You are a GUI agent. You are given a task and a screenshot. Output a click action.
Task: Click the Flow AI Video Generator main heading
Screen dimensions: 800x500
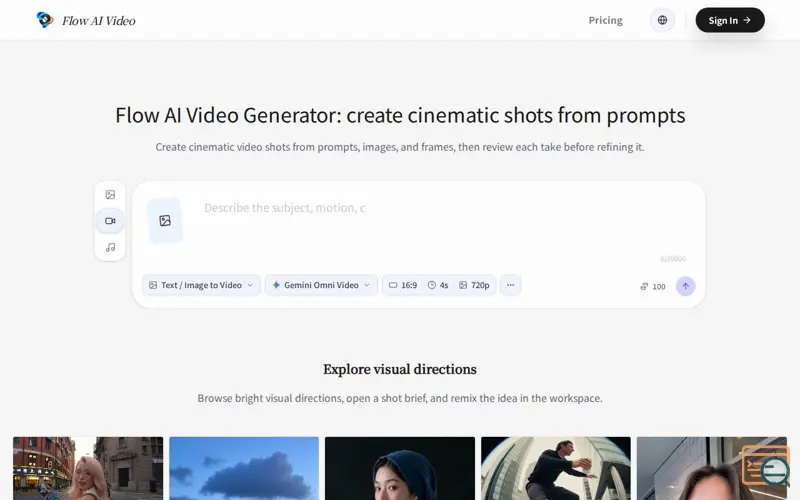click(x=400, y=116)
